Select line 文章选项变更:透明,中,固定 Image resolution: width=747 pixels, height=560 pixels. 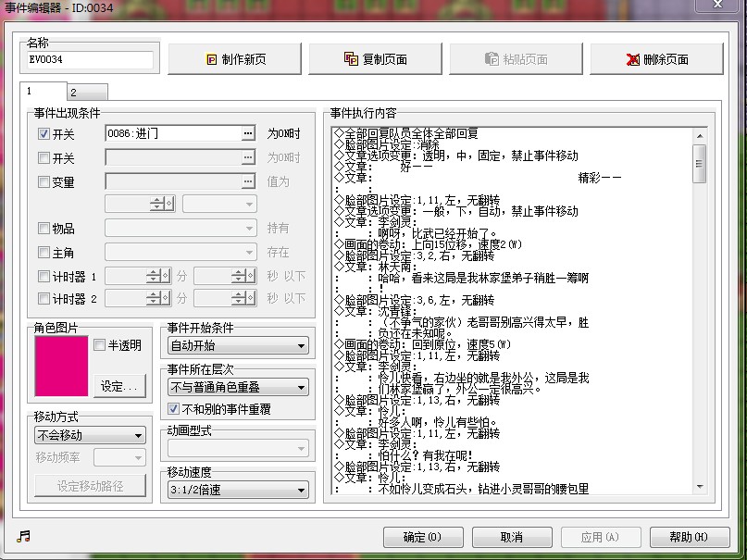[456, 156]
